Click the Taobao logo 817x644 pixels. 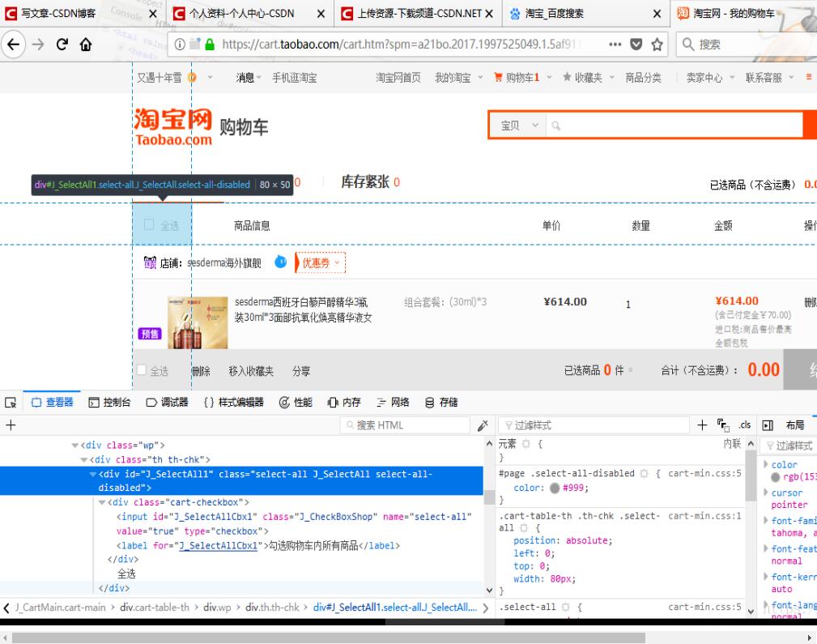tap(173, 126)
